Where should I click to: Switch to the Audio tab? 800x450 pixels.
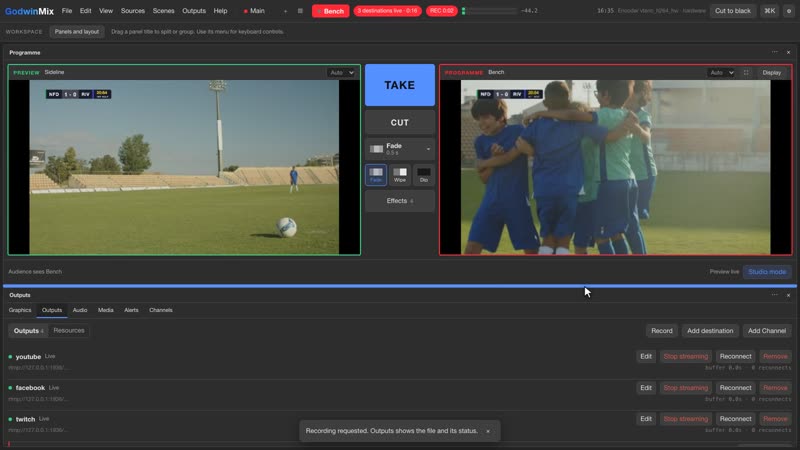pyautogui.click(x=80, y=310)
